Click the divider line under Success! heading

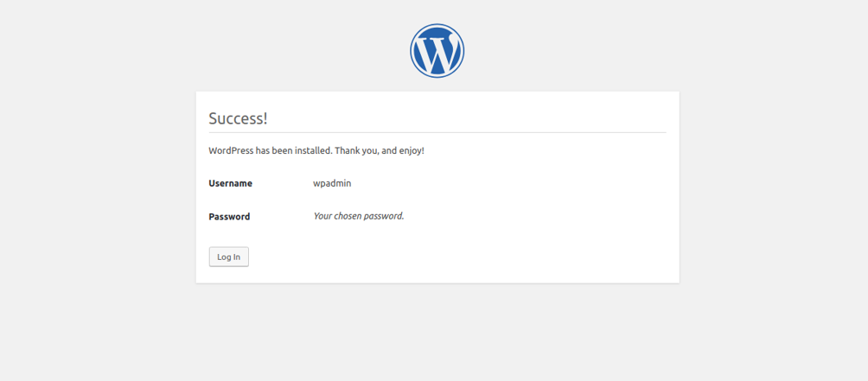437,133
